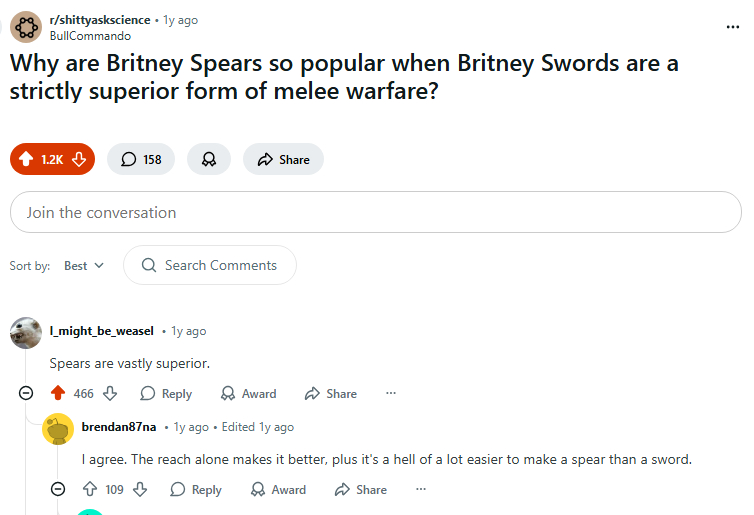Share the main post
The width and height of the screenshot is (754, 515).
click(283, 160)
